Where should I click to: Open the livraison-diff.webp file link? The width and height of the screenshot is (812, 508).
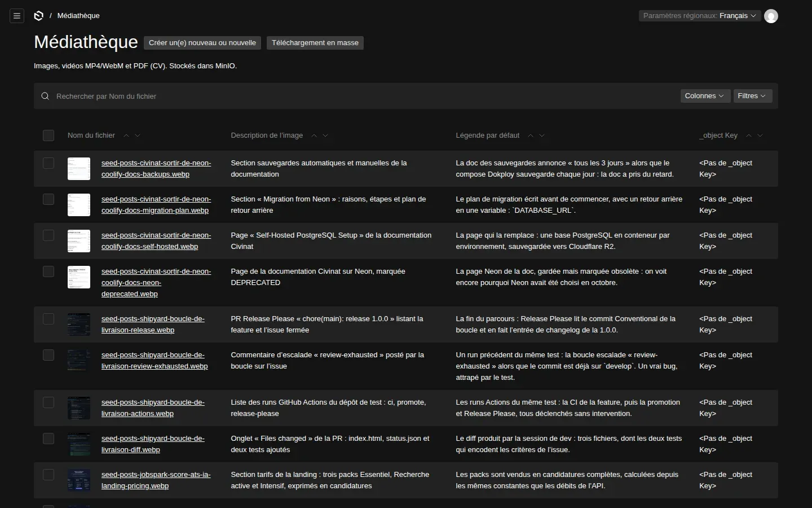click(153, 444)
